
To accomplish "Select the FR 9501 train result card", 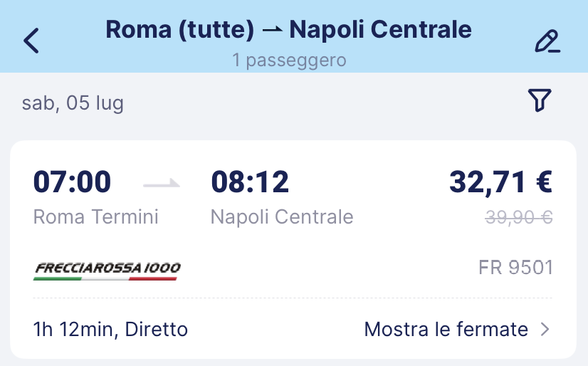I will coord(293,249).
